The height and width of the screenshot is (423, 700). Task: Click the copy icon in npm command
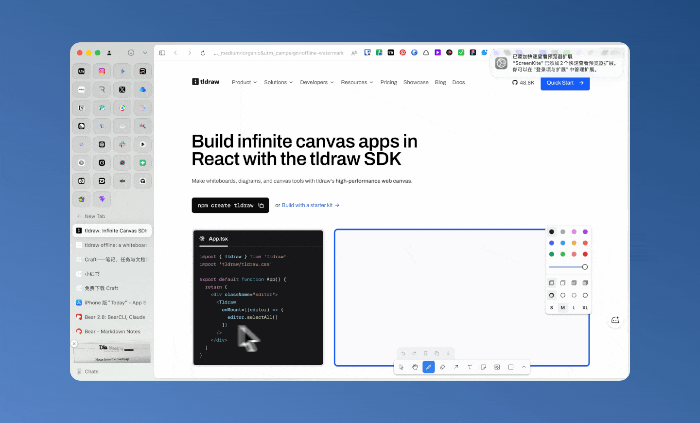(x=261, y=205)
